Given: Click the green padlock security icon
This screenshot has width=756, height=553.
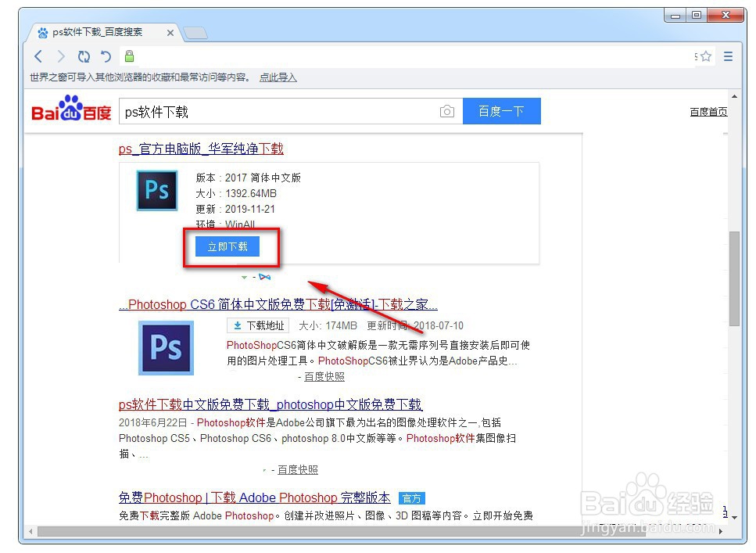Looking at the screenshot, I should (129, 56).
